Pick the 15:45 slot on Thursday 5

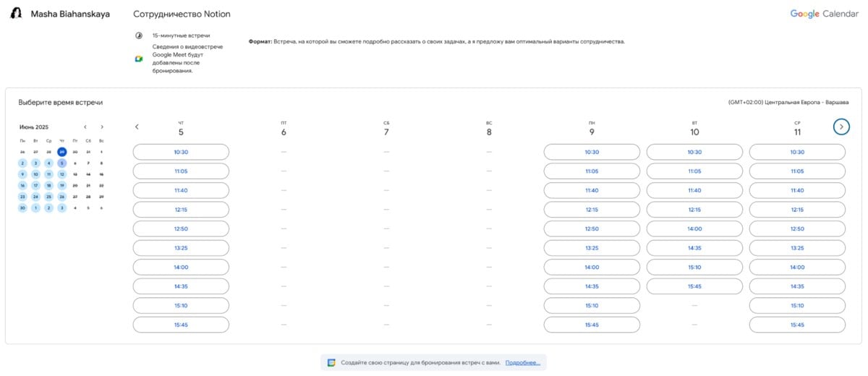[x=181, y=325]
